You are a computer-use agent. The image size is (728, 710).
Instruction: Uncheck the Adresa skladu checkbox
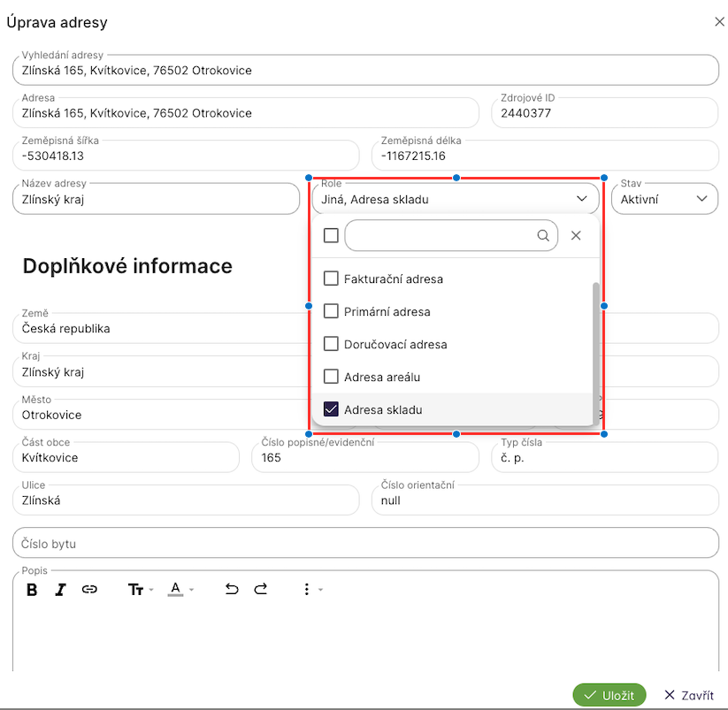pos(331,409)
